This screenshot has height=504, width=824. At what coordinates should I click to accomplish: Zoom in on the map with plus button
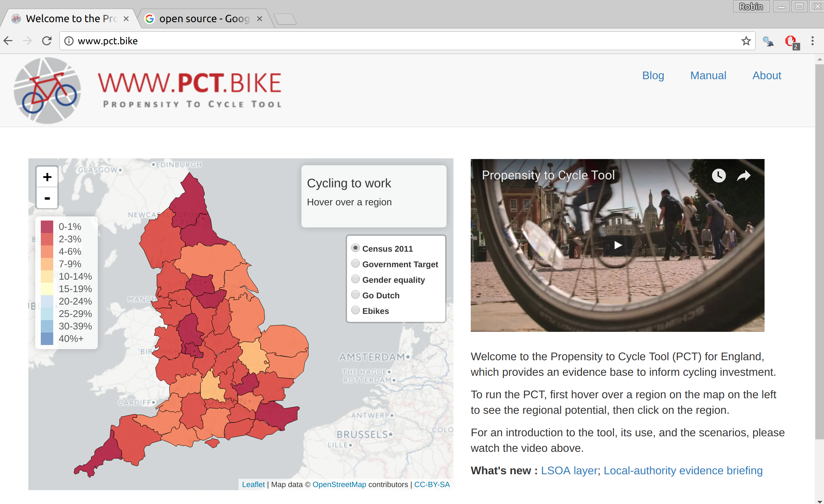47,177
